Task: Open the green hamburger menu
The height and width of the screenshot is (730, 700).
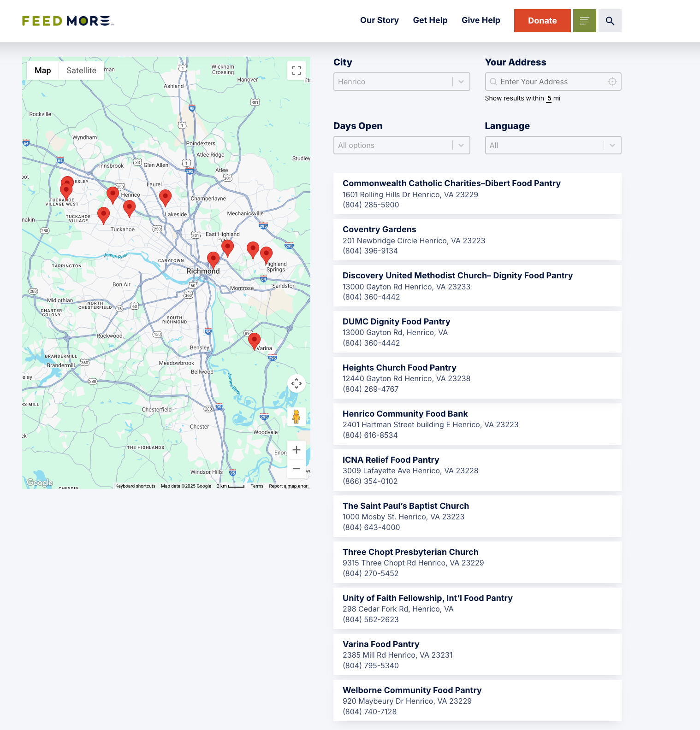Action: [584, 21]
